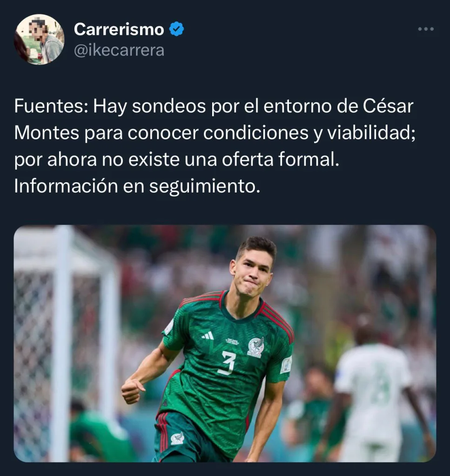Click the "oferta formal" phrase in the tweet
This screenshot has width=450, height=476.
[x=280, y=160]
